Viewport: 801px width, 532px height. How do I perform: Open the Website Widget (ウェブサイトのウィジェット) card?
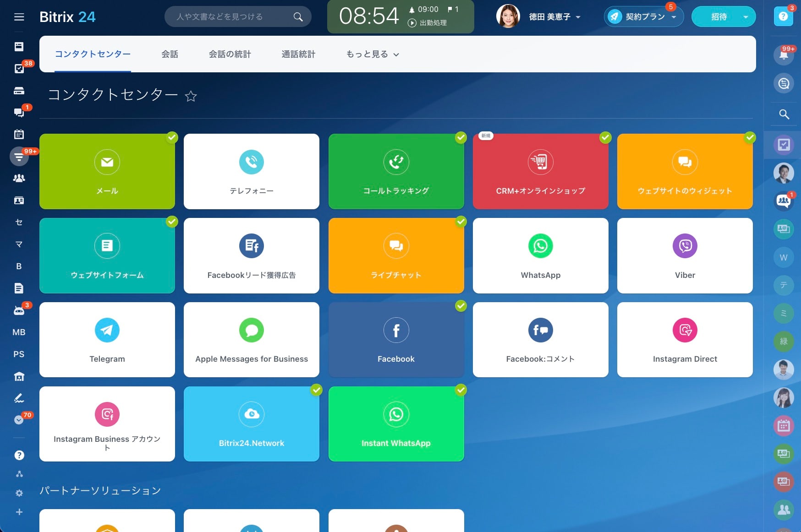click(685, 171)
